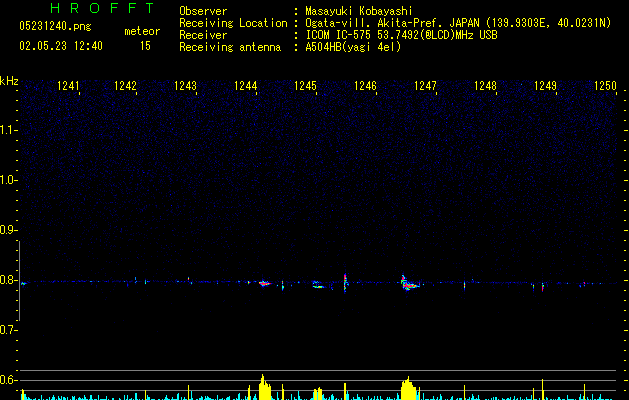
Task: Click the 1242 time axis marker
Action: click(126, 86)
